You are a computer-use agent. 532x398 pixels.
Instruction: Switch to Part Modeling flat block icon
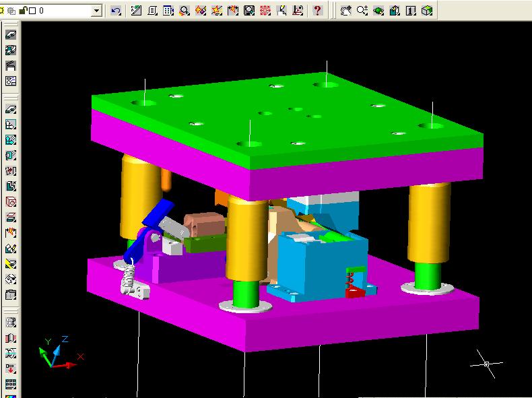11,34
